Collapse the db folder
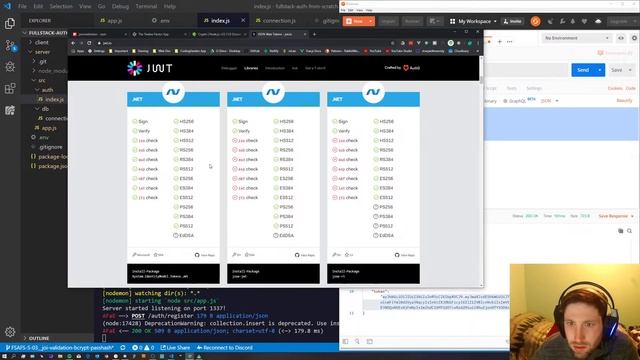 coord(37,109)
